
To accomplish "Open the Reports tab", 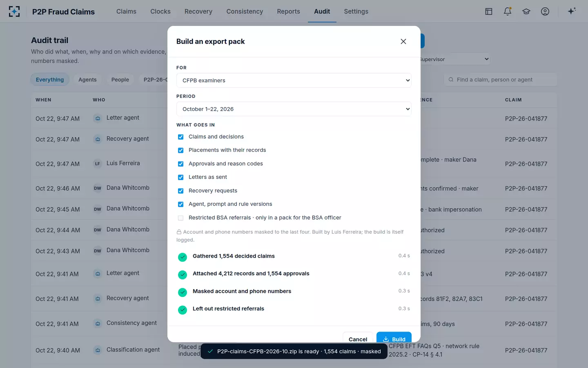I will (x=288, y=11).
